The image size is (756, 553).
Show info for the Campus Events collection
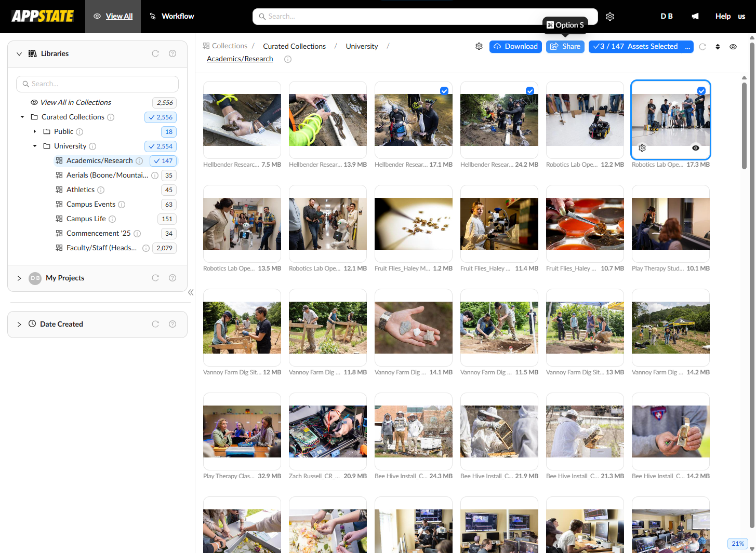(x=122, y=205)
